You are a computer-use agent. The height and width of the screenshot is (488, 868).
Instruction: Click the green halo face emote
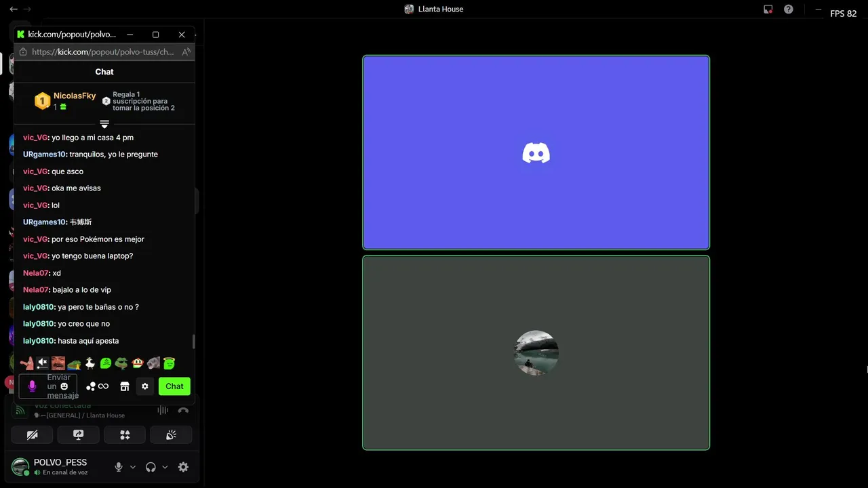tap(170, 363)
